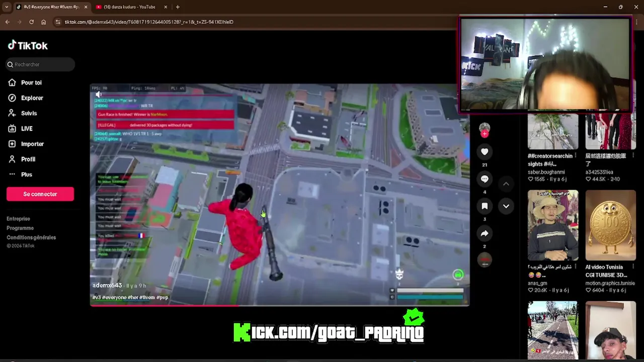644x362 pixels.
Task: Open comments with speech bubble icon
Action: tap(485, 179)
